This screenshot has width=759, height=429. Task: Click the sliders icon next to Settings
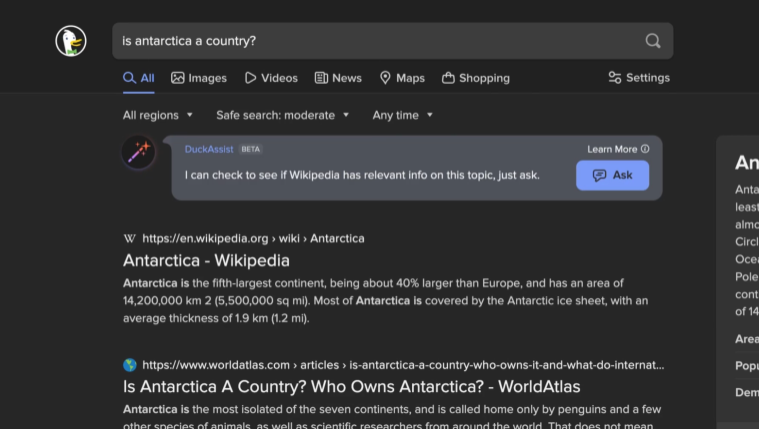(x=615, y=77)
